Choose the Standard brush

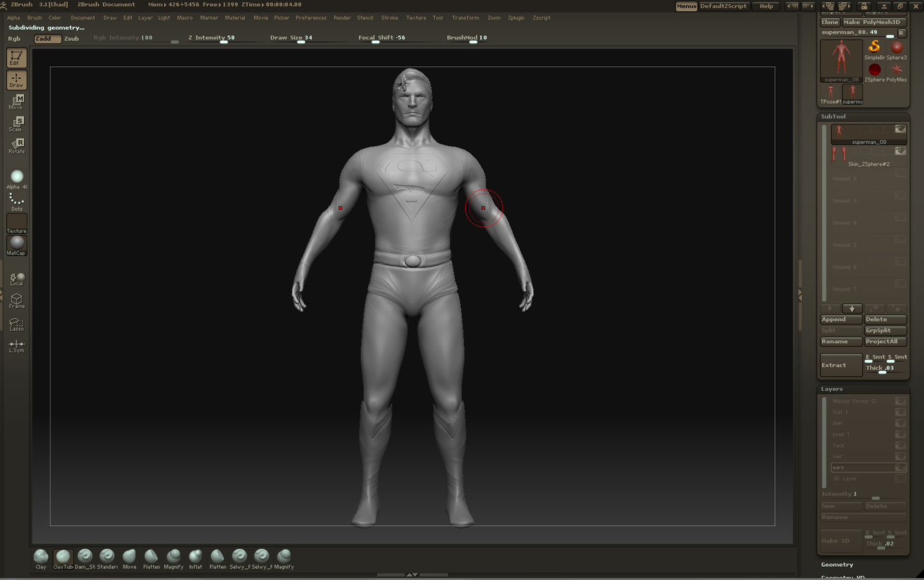pyautogui.click(x=107, y=559)
